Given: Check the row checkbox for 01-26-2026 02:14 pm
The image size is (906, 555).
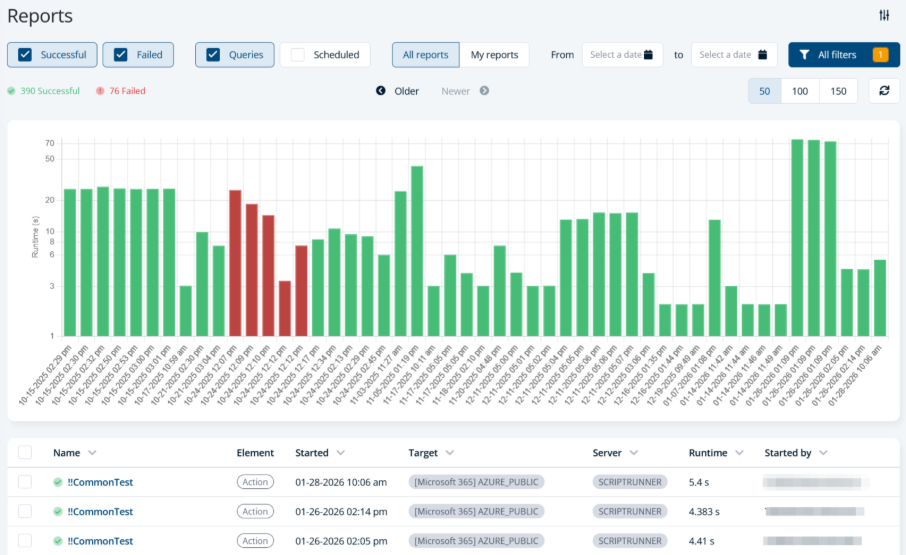Looking at the screenshot, I should pos(25,511).
